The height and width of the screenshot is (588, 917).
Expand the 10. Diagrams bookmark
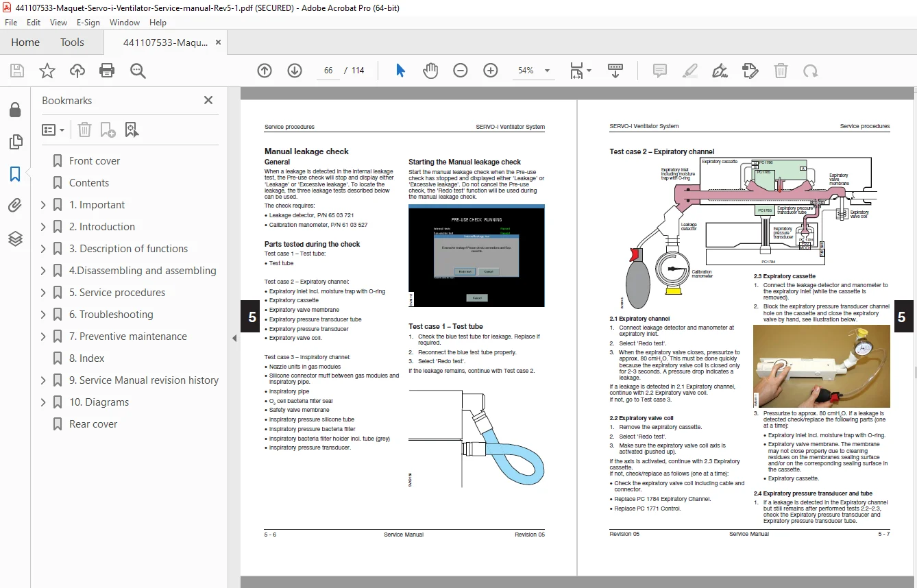[43, 402]
